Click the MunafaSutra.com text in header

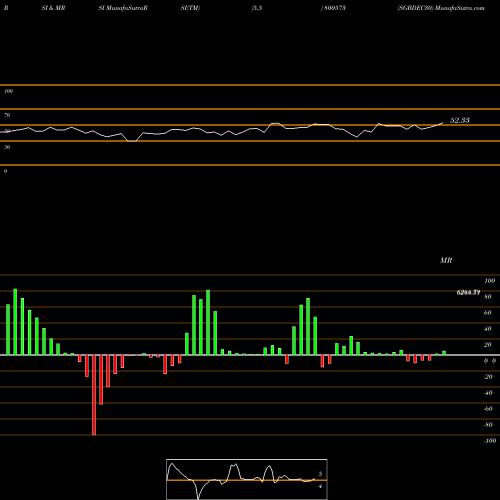[460, 8]
